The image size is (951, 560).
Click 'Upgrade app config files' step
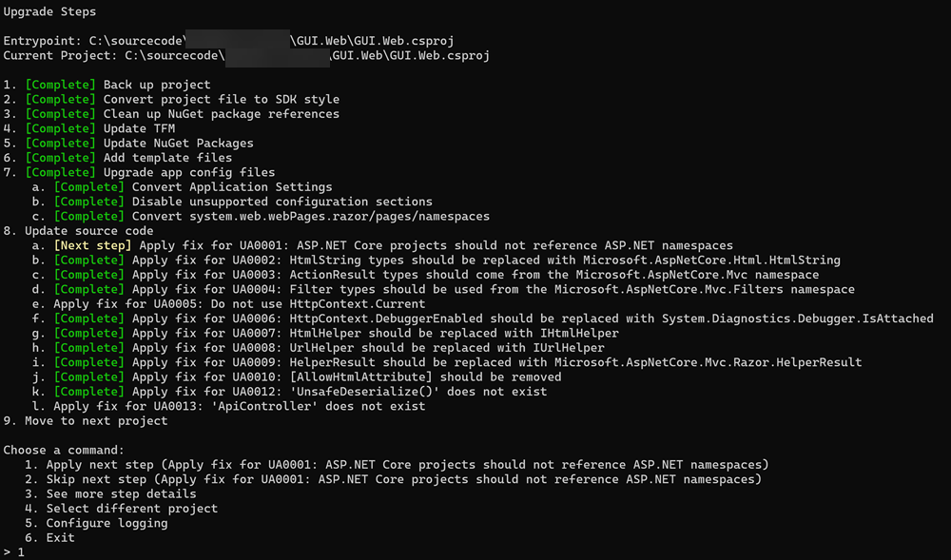(139, 172)
